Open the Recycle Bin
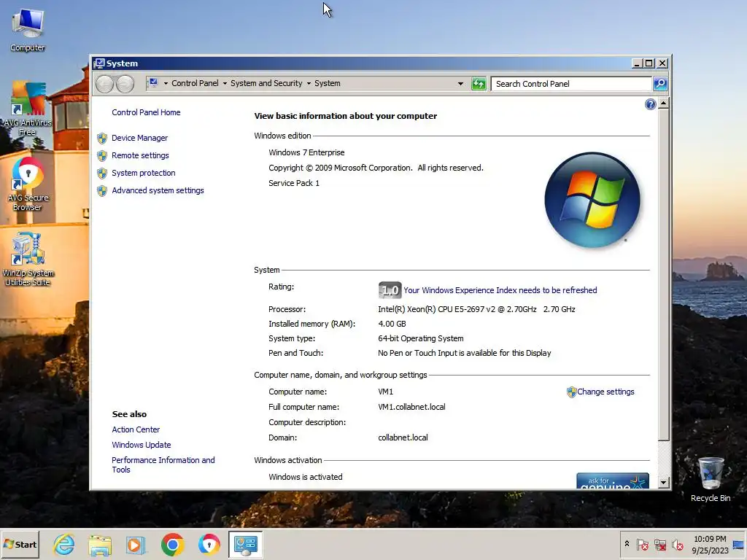 pyautogui.click(x=711, y=479)
